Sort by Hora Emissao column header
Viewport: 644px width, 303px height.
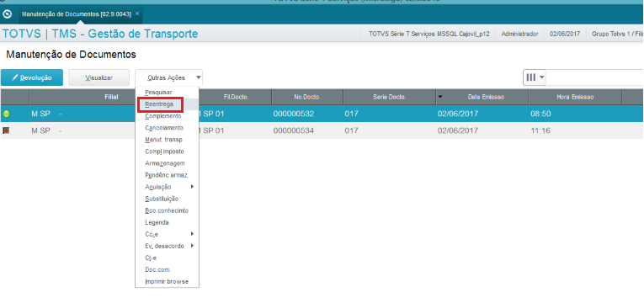tap(575, 97)
